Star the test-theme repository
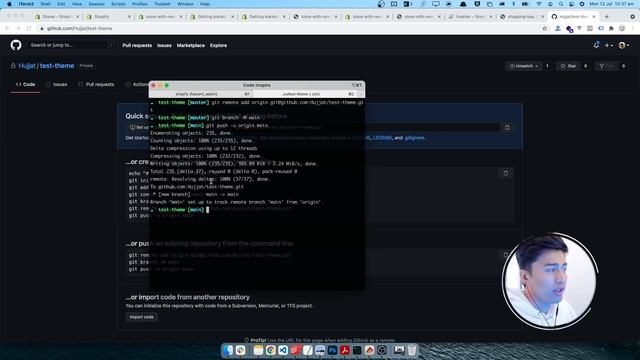The height and width of the screenshot is (360, 640). click(568, 66)
